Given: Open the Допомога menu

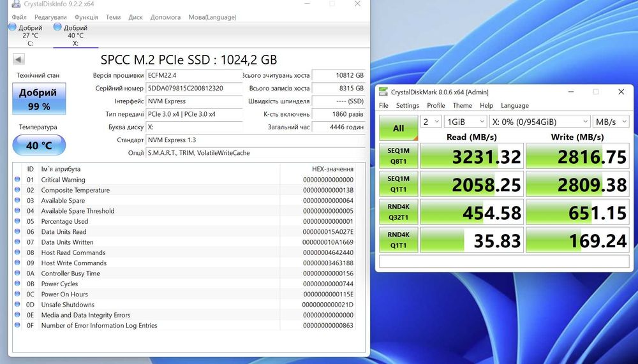Looking at the screenshot, I should pyautogui.click(x=165, y=17).
